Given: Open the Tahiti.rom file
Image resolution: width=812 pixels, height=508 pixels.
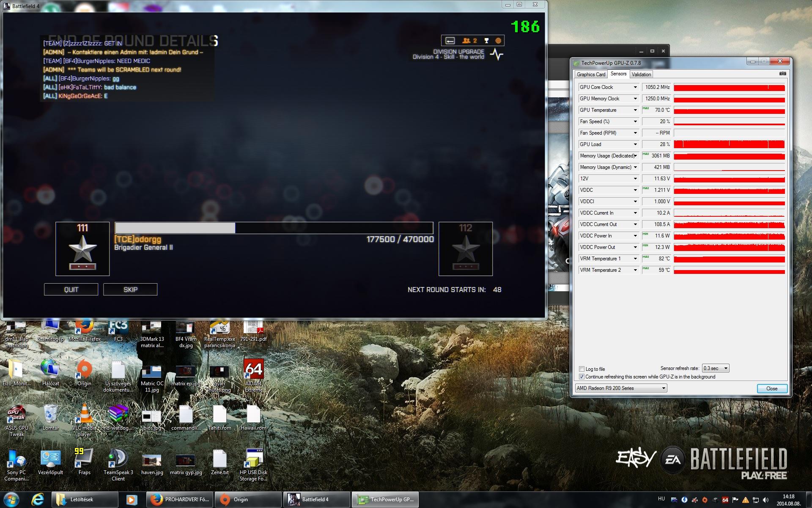Looking at the screenshot, I should pyautogui.click(x=219, y=418).
